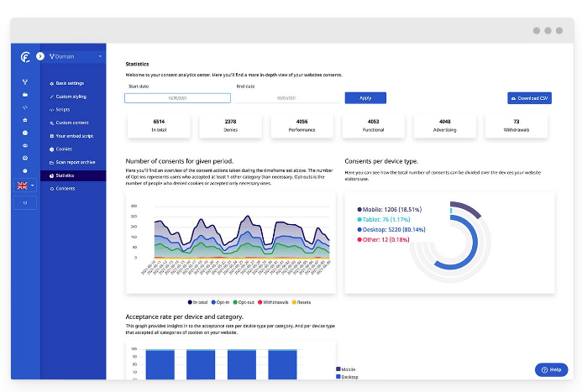This screenshot has width=582, height=392.
Task: Click the Apply button
Action: click(365, 98)
